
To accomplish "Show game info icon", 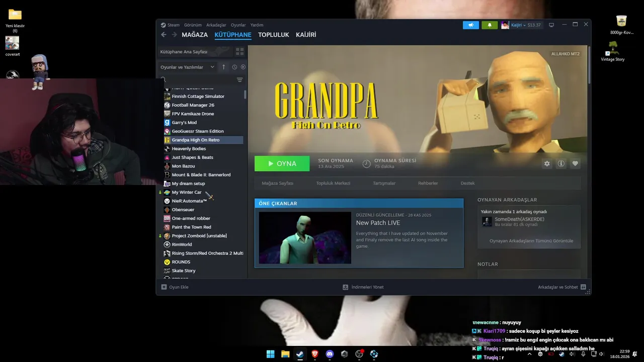I will coord(561,163).
